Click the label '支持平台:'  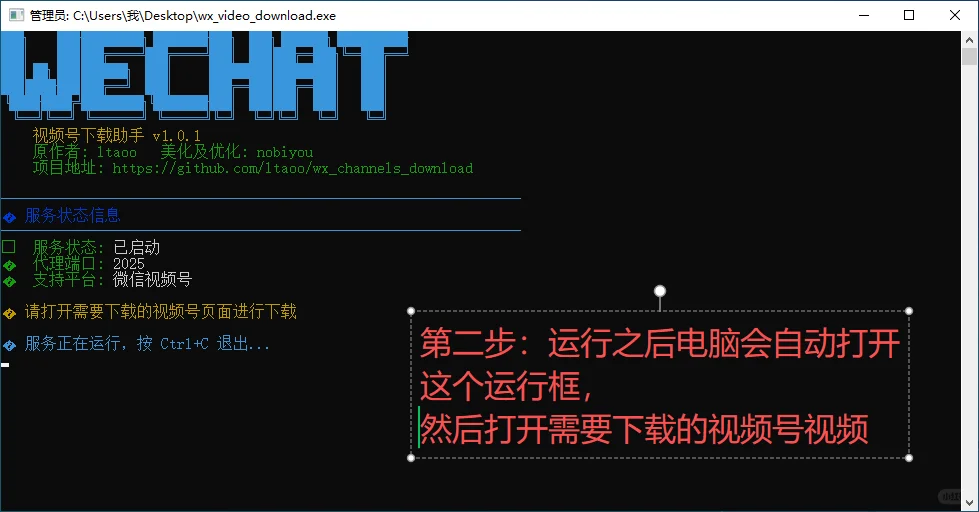click(68, 279)
